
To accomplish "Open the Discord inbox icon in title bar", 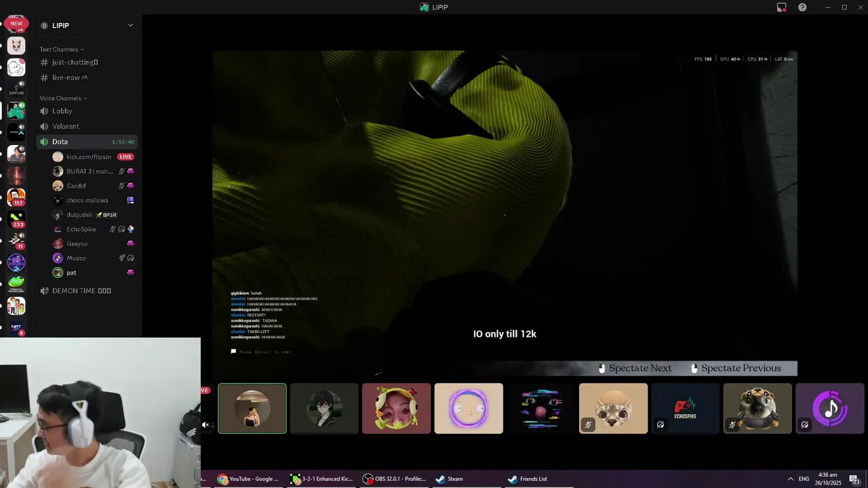I will (782, 7).
